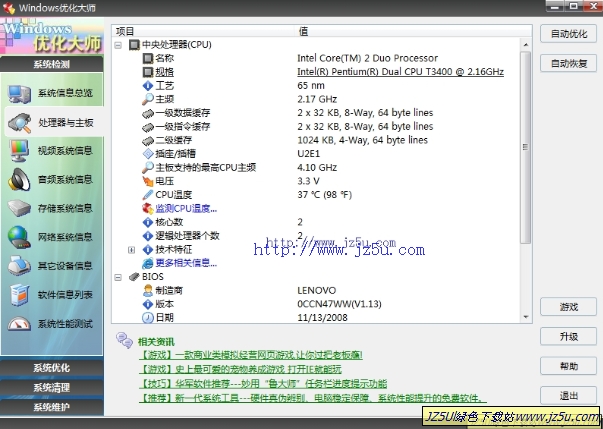Click the chip icon beside 名称
Image resolution: width=603 pixels, height=429 pixels.
(148, 58)
